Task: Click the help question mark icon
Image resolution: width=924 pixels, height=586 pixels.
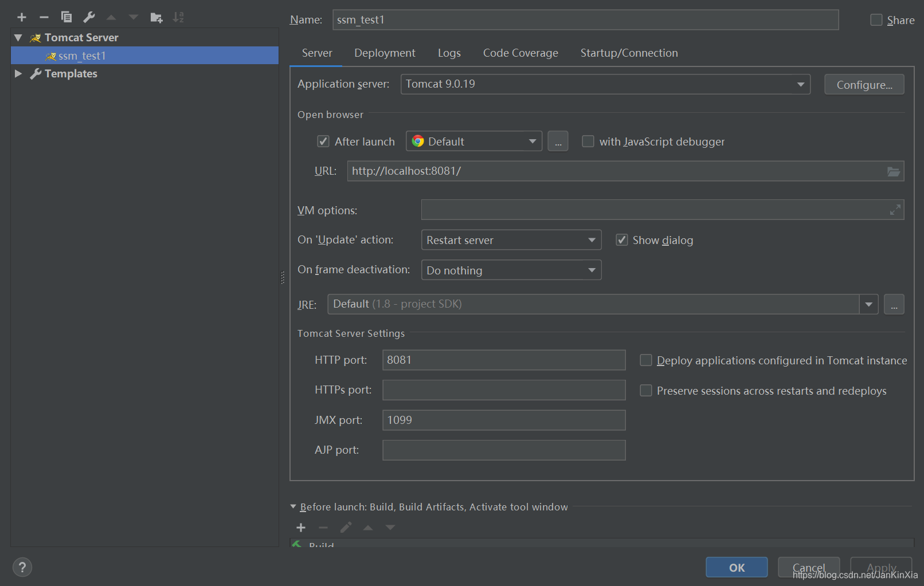Action: click(22, 567)
